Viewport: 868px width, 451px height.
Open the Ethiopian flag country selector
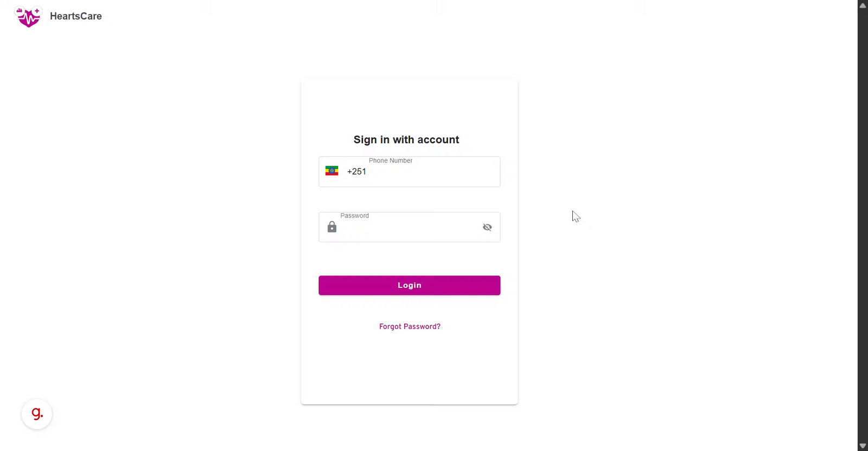click(x=331, y=171)
